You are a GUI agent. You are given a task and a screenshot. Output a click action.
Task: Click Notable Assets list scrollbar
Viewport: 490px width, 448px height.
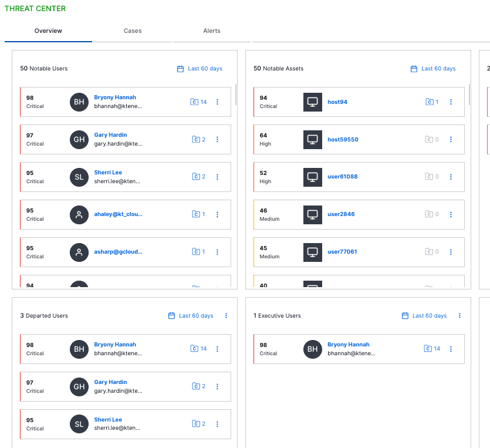(x=469, y=95)
